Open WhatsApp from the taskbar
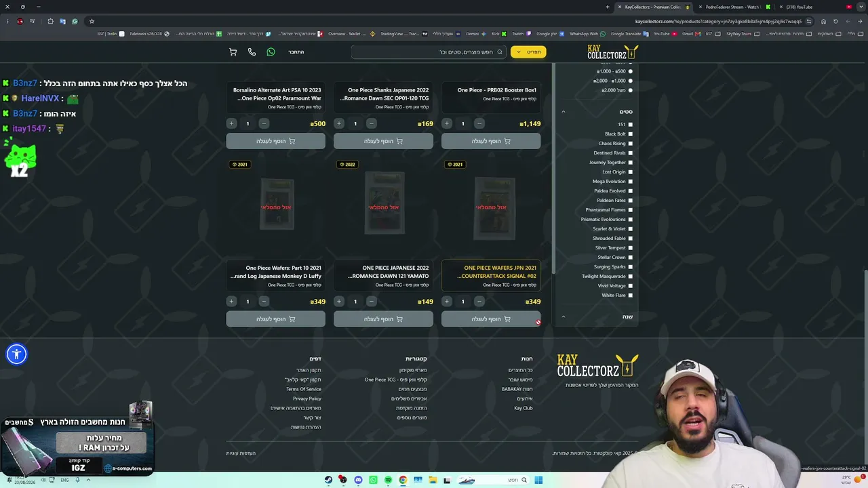This screenshot has height=488, width=868. (x=373, y=480)
